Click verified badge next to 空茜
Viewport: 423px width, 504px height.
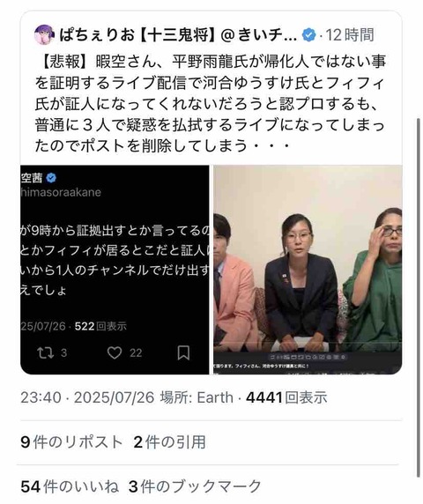[51, 178]
